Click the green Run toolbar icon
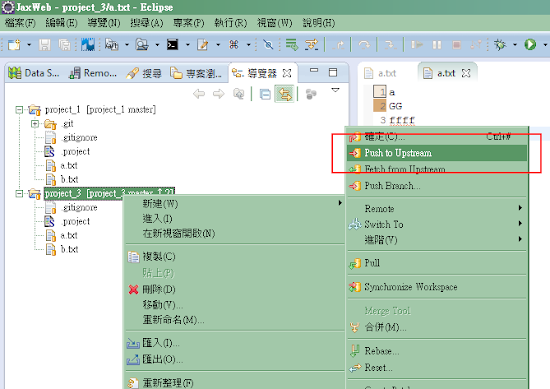The width and height of the screenshot is (550, 389). click(530, 45)
